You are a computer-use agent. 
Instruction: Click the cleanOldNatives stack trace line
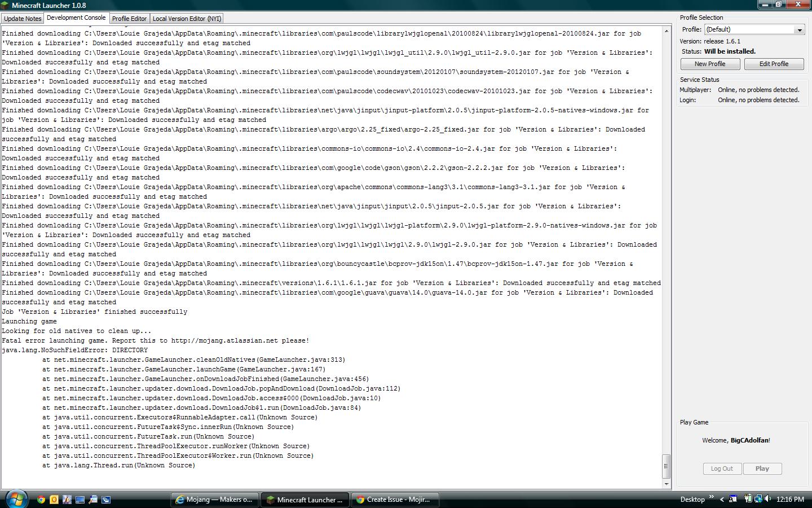coord(193,360)
